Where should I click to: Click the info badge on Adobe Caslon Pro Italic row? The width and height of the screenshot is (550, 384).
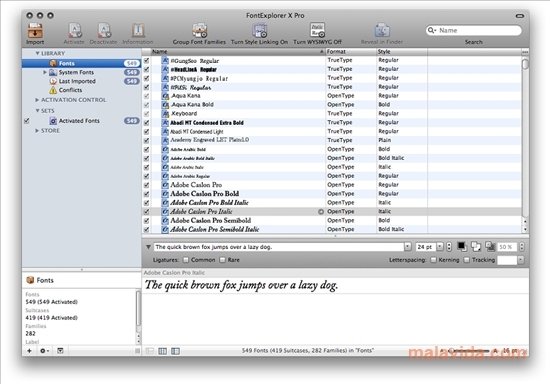(x=321, y=212)
